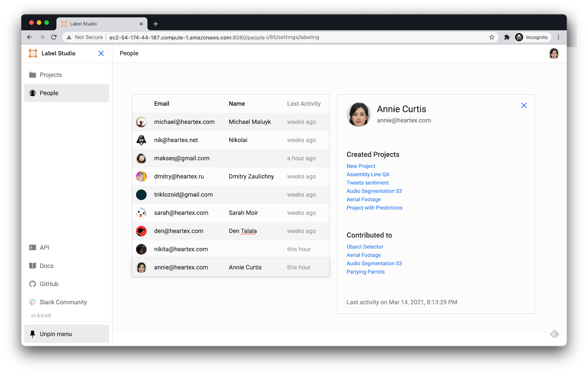The height and width of the screenshot is (374, 588).
Task: Close Annie Curtis details panel
Action: pos(524,105)
